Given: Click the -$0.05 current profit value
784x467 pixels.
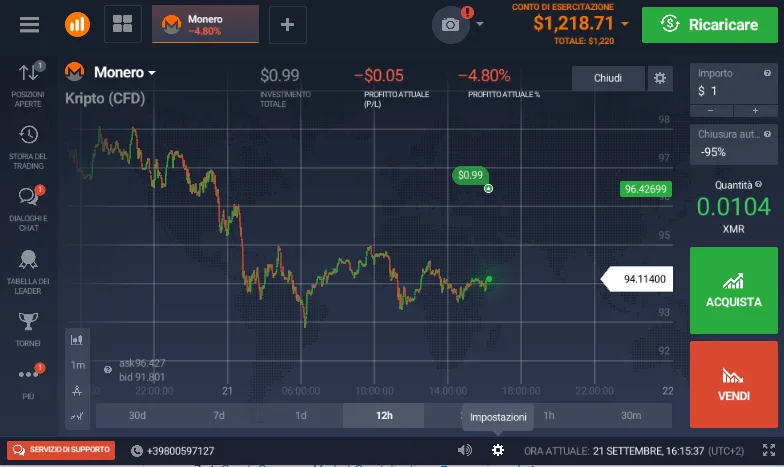Looking at the screenshot, I should [379, 76].
